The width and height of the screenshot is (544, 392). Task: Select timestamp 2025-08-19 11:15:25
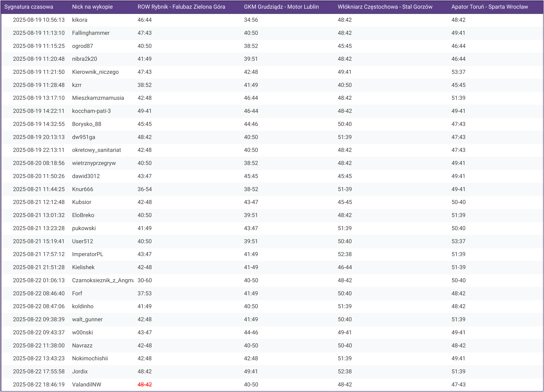[x=39, y=46]
